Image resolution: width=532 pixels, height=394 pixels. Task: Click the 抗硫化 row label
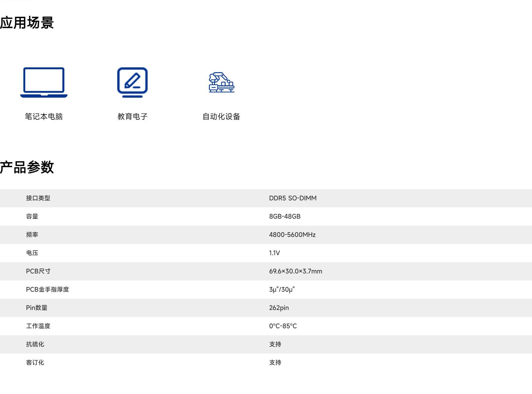click(35, 344)
